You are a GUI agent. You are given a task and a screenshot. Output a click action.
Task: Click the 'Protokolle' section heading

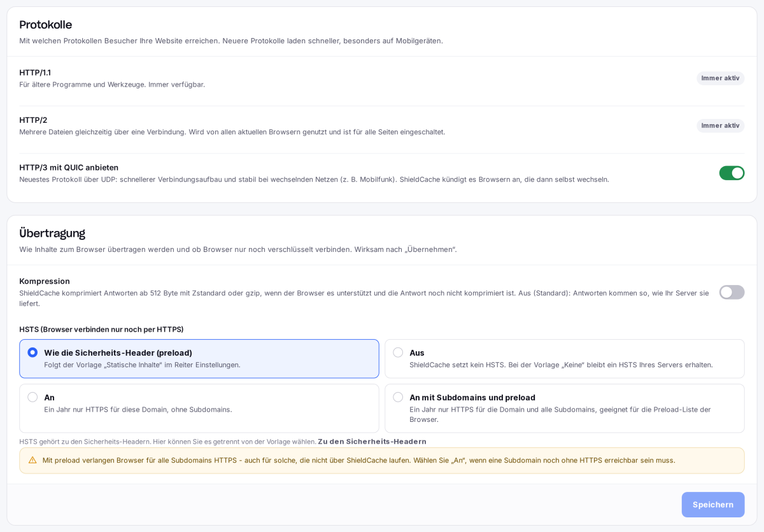coord(45,25)
